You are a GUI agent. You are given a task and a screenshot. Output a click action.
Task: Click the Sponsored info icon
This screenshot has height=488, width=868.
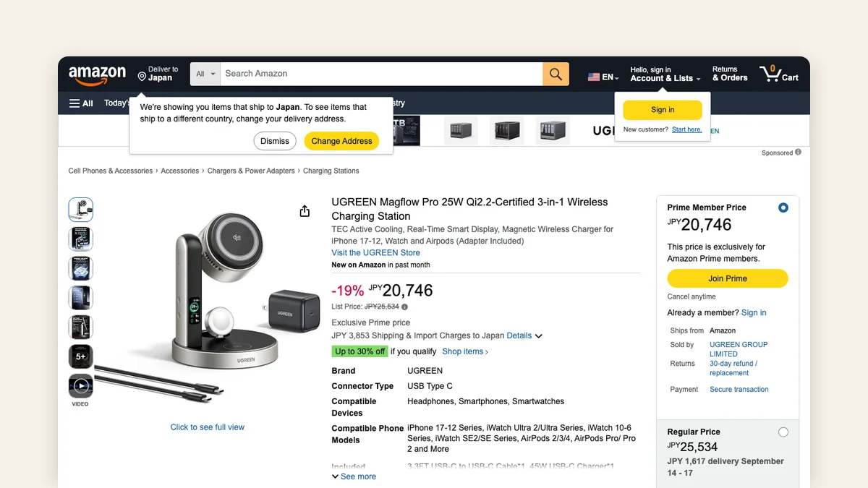[798, 153]
